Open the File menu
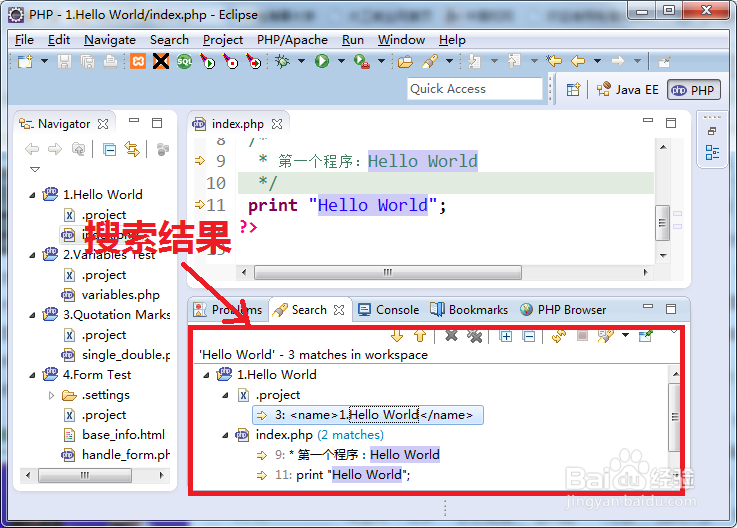This screenshot has height=528, width=737. click(x=24, y=40)
